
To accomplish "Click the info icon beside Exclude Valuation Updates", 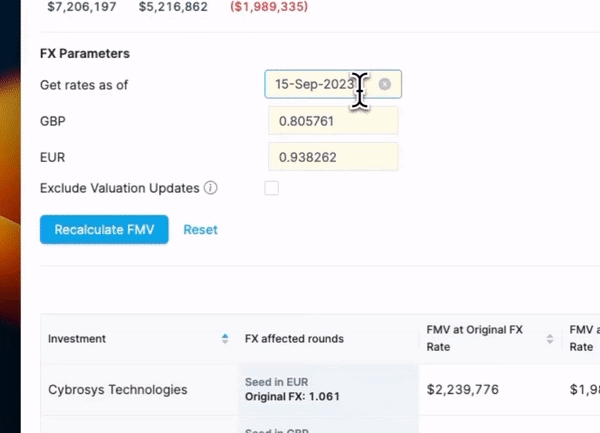I will pos(210,188).
